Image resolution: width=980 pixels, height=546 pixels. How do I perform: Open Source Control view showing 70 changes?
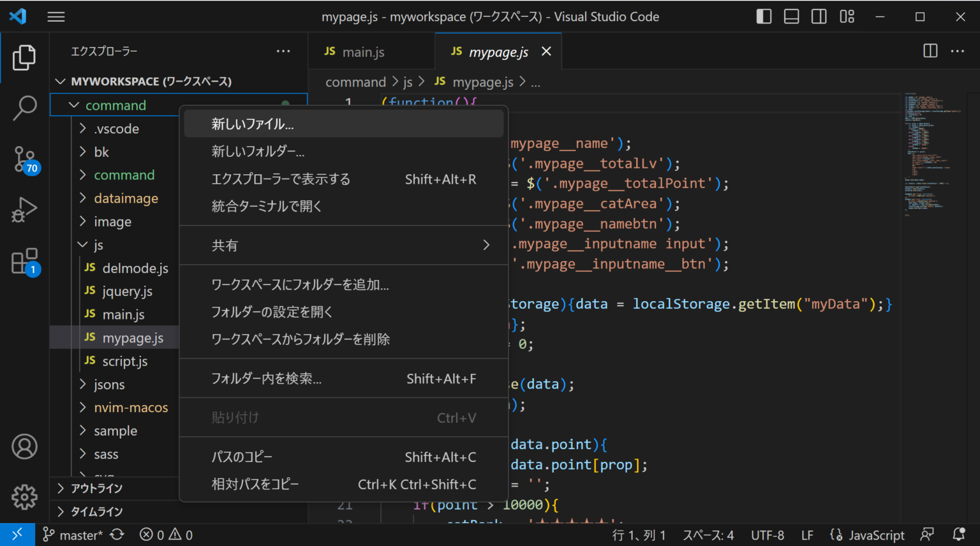[24, 159]
